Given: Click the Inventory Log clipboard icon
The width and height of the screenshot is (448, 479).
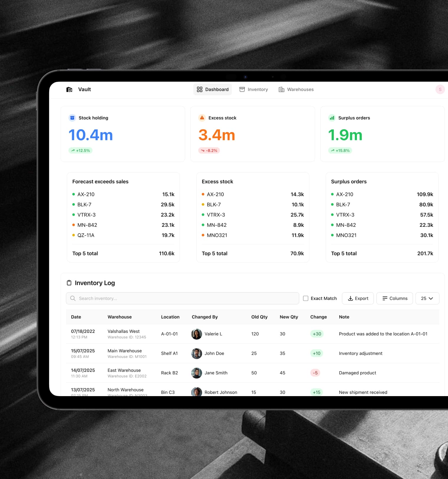Looking at the screenshot, I should click(69, 283).
